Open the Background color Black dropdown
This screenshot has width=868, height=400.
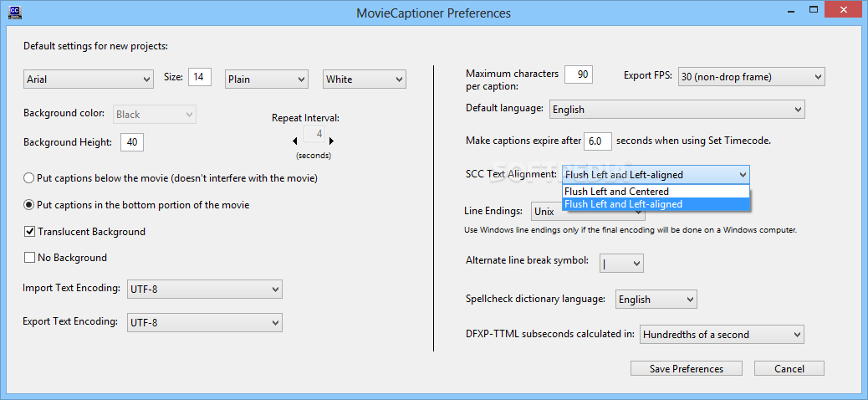pos(155,115)
